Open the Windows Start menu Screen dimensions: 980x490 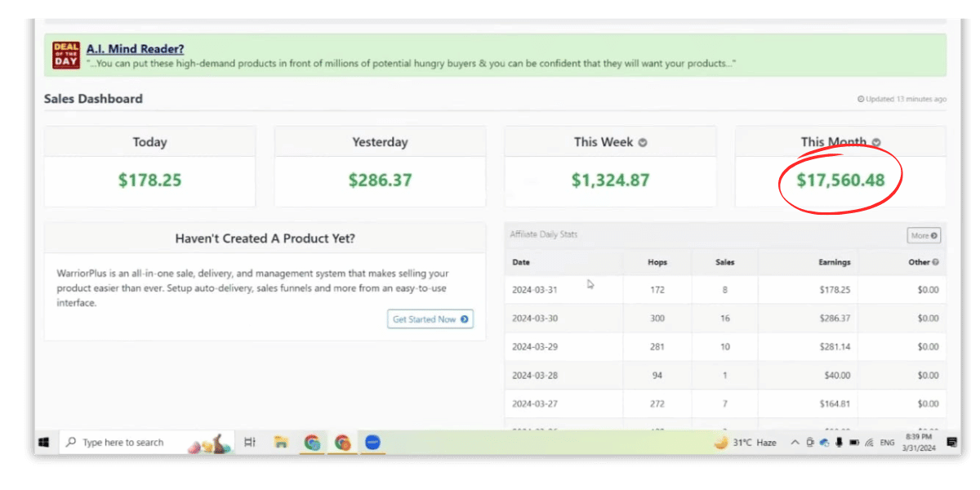pos(44,442)
